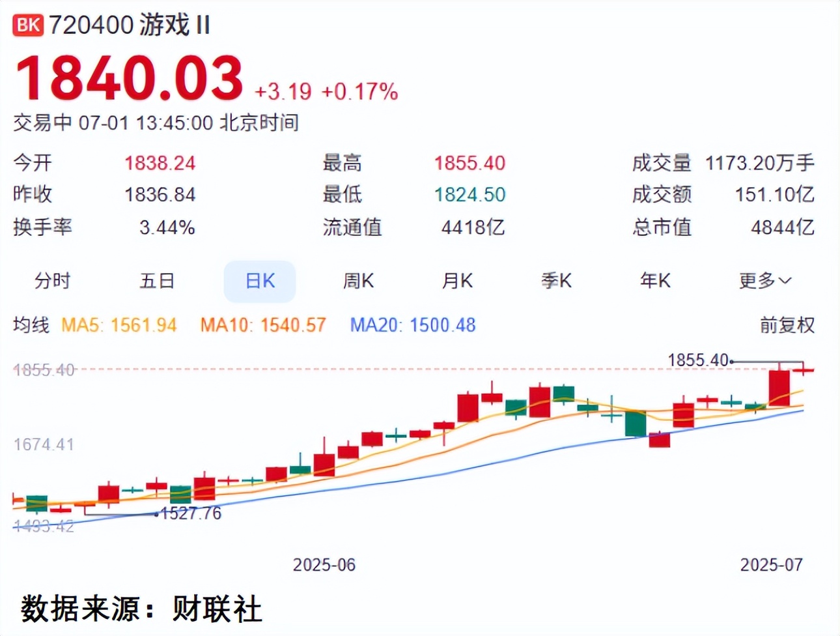The height and width of the screenshot is (636, 840).
Task: Switch to the 分时 chart tab
Action: point(52,281)
